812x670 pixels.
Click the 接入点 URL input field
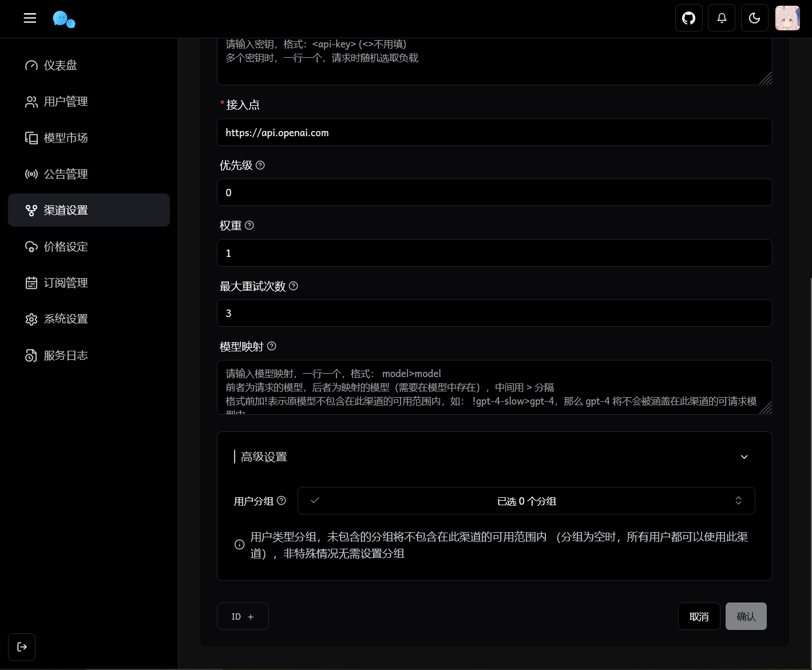[x=494, y=132]
